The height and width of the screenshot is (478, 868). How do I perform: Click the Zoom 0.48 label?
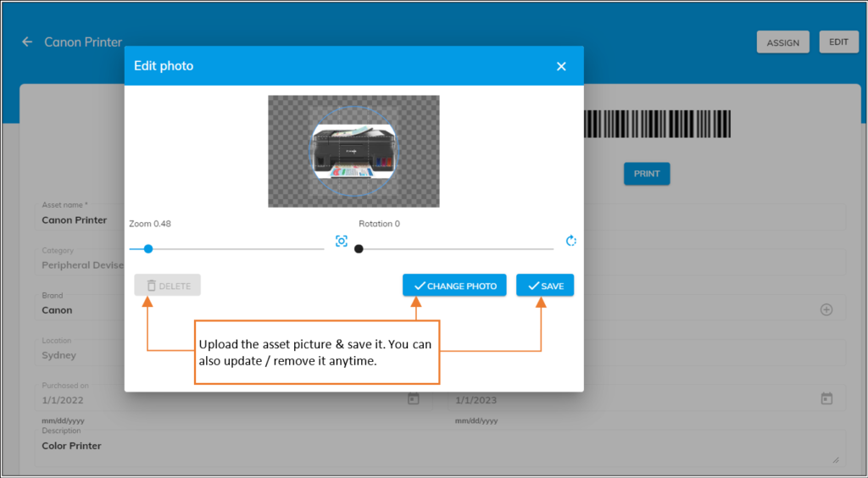click(x=150, y=224)
